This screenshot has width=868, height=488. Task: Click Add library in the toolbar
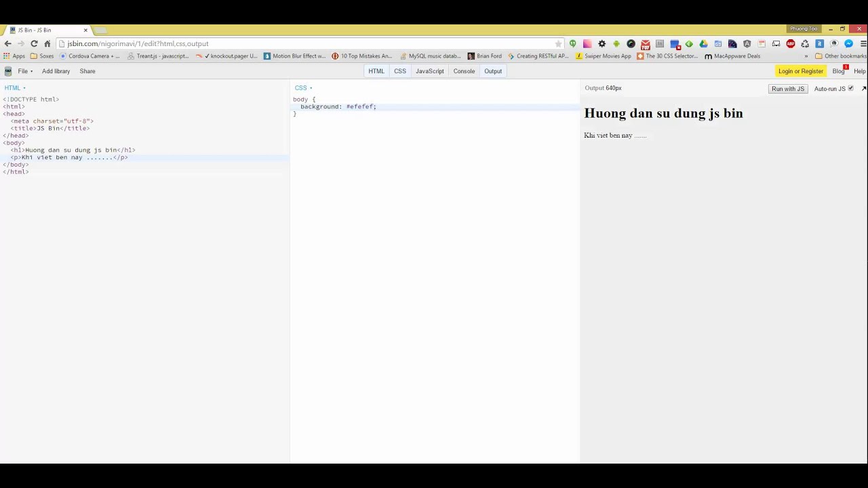click(56, 71)
